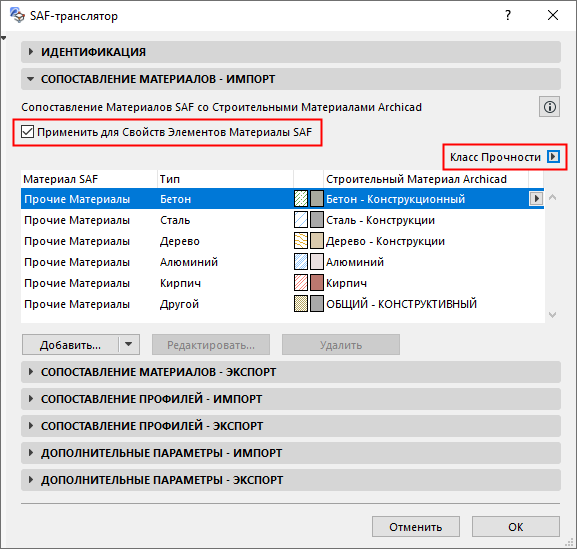Click the hatch fill icon in the Дерево row
Screen dimensions: 577x549
(301, 241)
